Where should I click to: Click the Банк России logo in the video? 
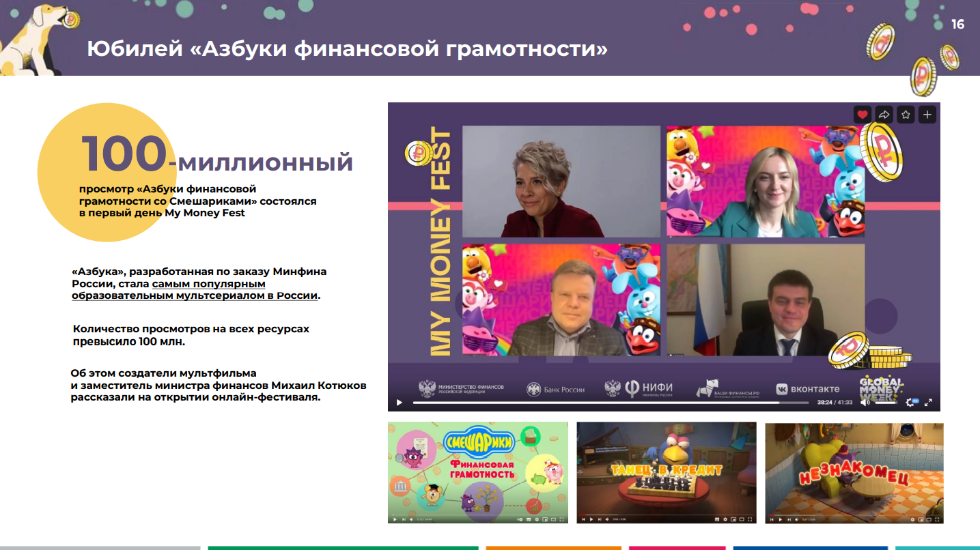(555, 390)
